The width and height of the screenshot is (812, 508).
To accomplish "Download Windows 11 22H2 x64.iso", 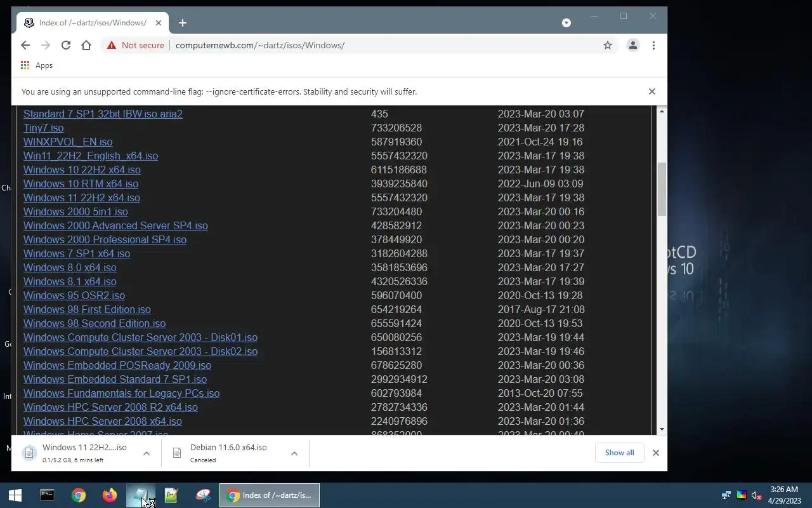I will click(82, 197).
